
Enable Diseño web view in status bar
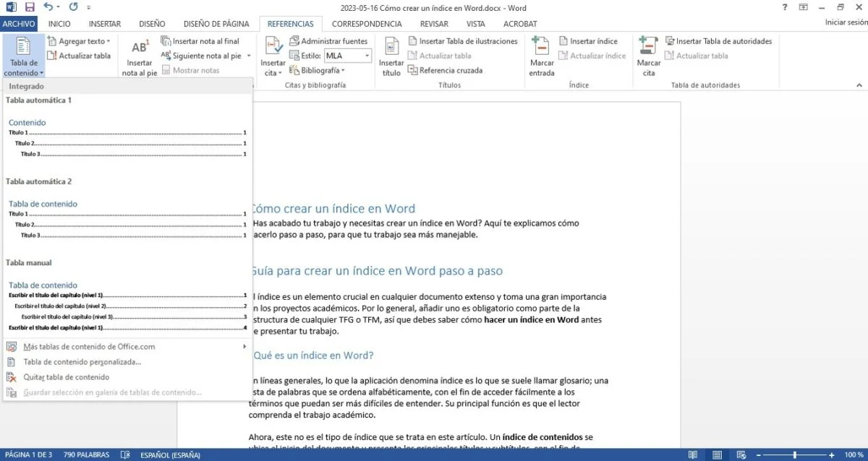[x=741, y=454]
